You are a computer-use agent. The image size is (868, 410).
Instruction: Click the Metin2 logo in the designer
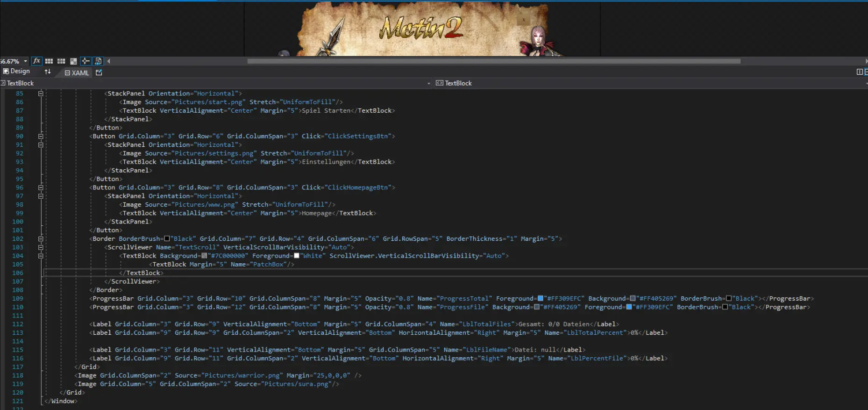tap(421, 28)
